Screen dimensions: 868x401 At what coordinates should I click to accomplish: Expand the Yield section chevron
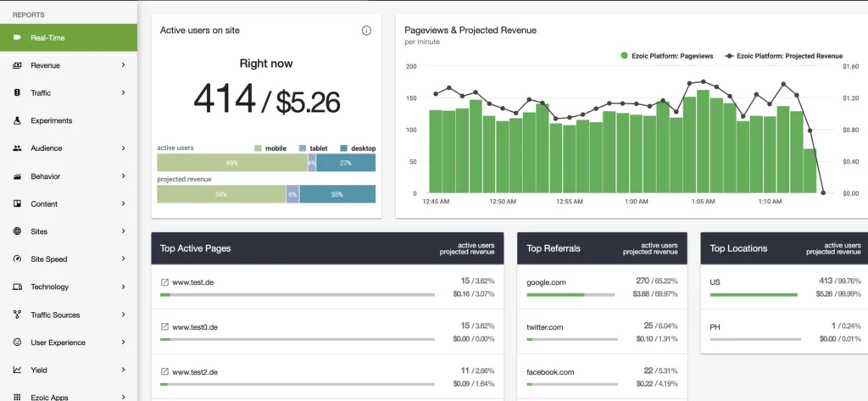(123, 370)
